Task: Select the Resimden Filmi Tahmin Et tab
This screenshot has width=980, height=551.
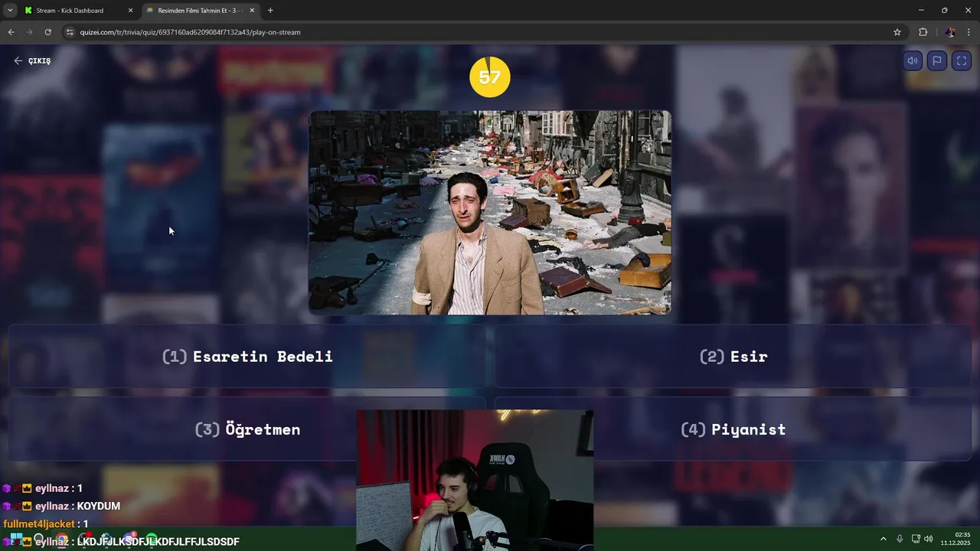Action: tap(200, 11)
